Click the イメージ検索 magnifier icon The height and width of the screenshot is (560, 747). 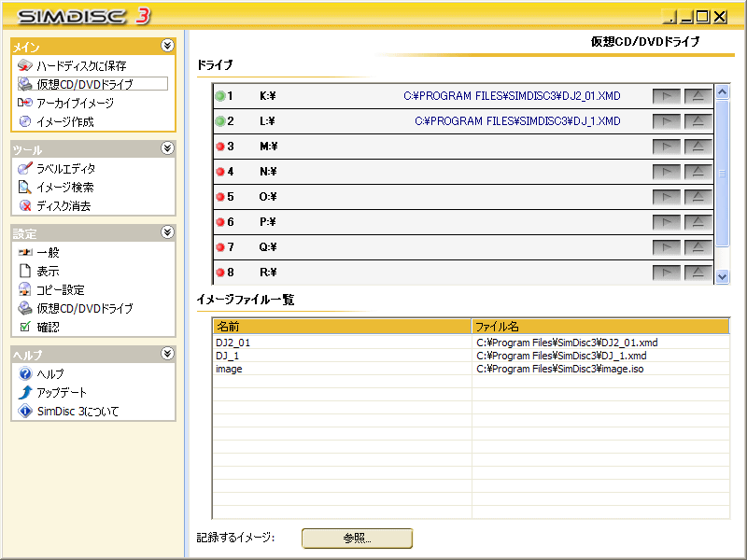coord(25,188)
